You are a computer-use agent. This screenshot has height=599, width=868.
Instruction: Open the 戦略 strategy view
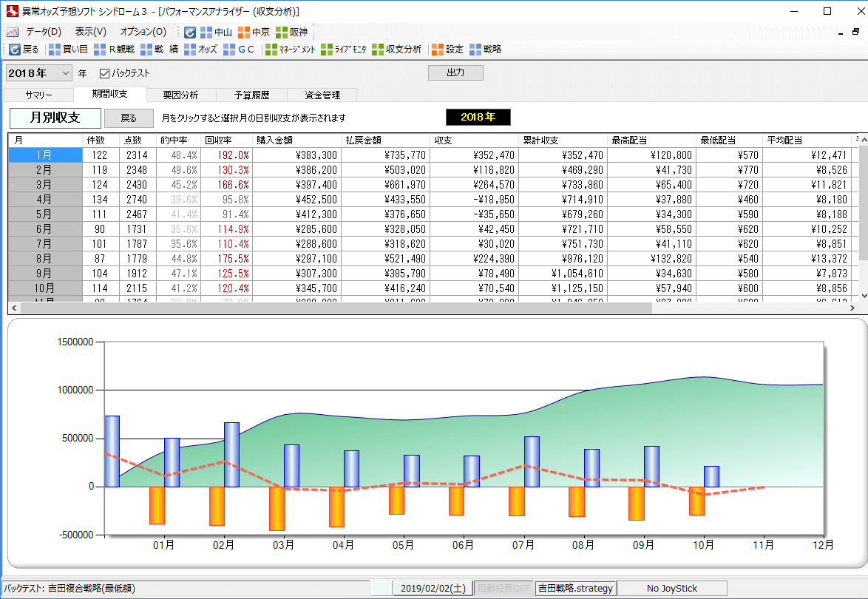486,50
